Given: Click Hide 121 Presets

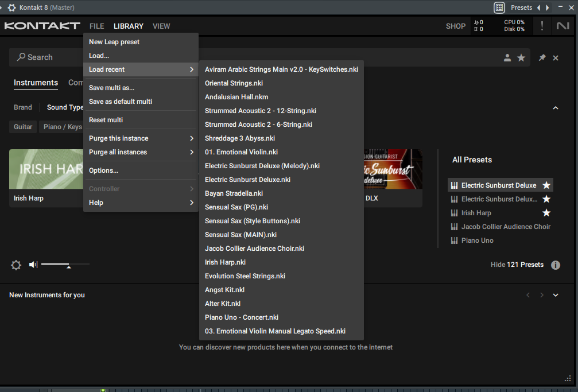Looking at the screenshot, I should (517, 265).
